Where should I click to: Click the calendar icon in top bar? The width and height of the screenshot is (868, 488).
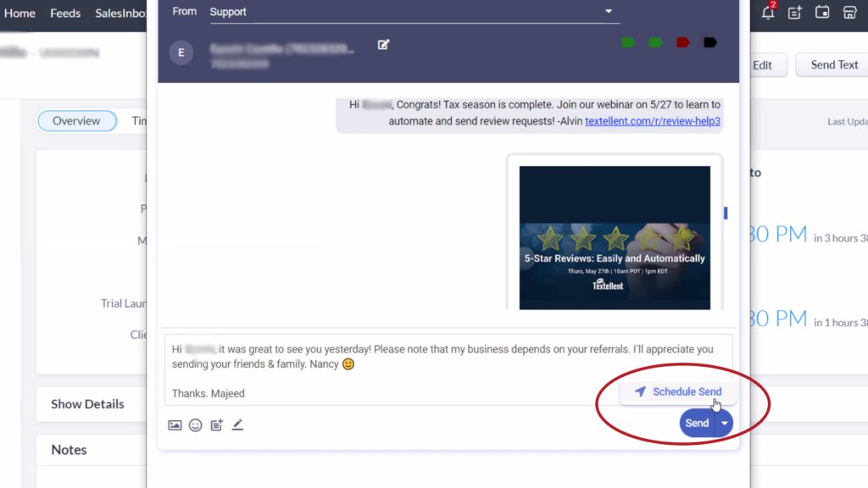pyautogui.click(x=822, y=13)
